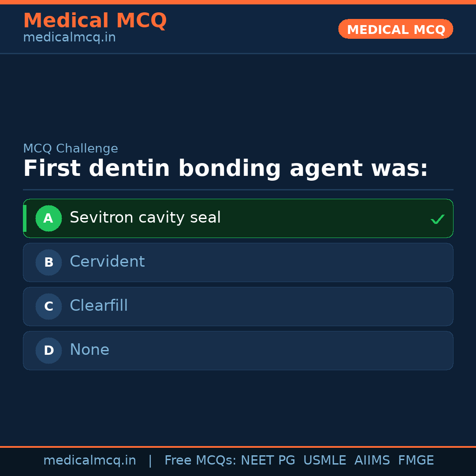Click the C option circle

[48, 306]
